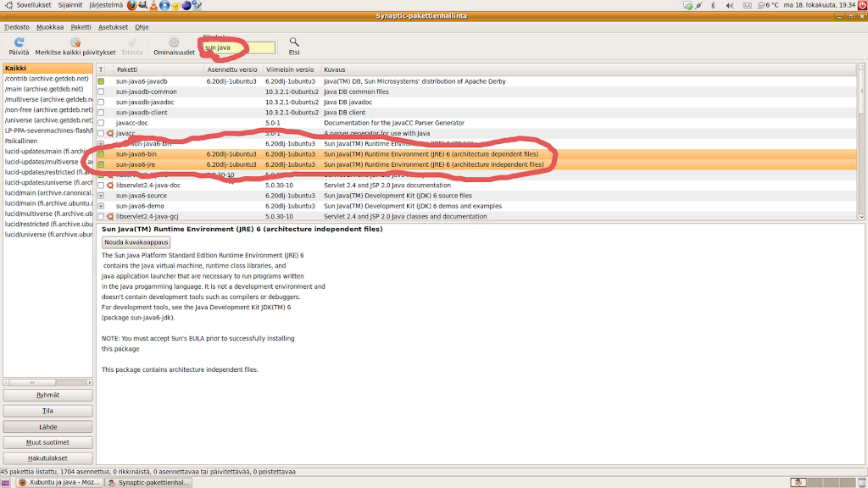
Task: Select the Kaikki category in sidebar
Action: [x=47, y=68]
